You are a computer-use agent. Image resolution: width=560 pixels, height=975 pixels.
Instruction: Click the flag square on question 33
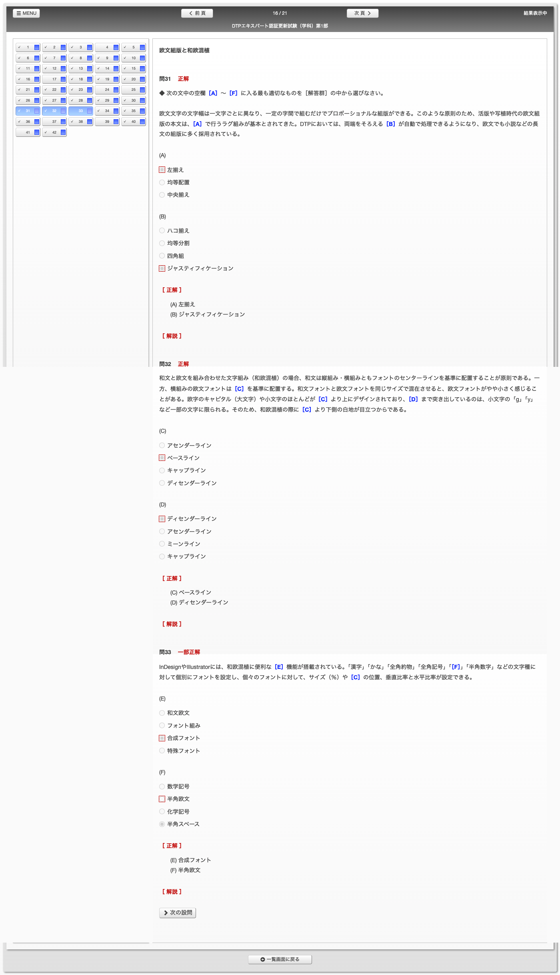click(x=90, y=111)
